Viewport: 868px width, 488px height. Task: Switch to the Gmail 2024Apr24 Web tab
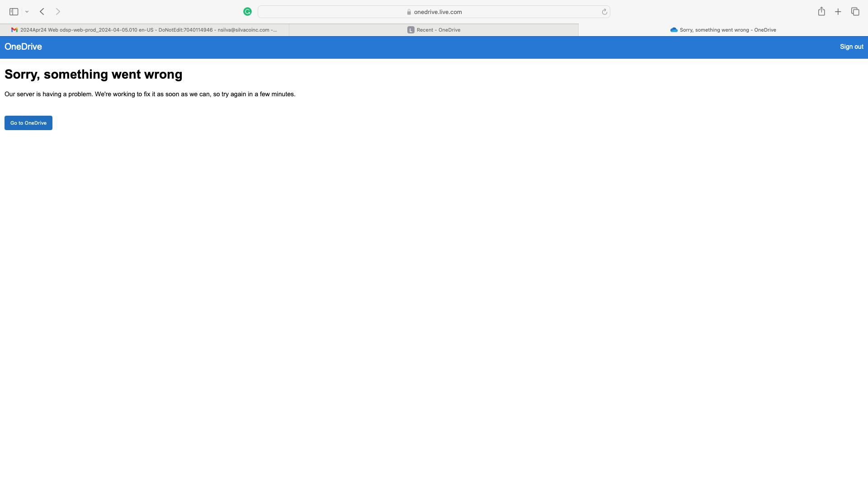[x=145, y=30]
